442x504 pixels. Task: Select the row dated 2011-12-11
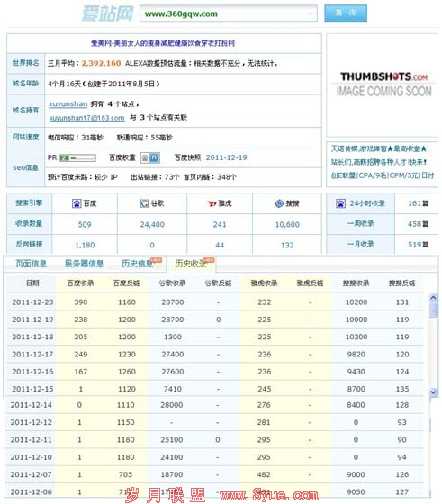[215, 440]
